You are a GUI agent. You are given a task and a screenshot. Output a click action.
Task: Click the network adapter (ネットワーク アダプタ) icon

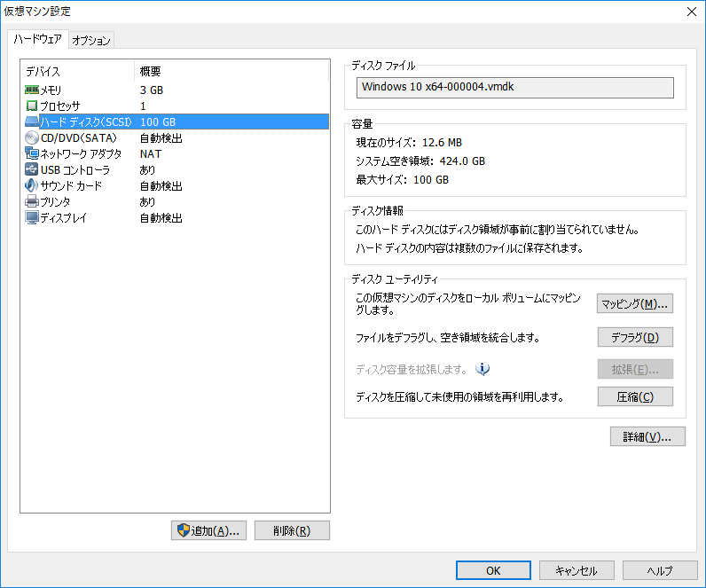click(x=32, y=153)
